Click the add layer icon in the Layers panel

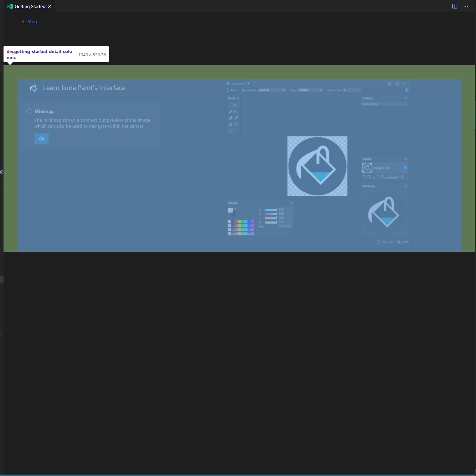tap(364, 177)
